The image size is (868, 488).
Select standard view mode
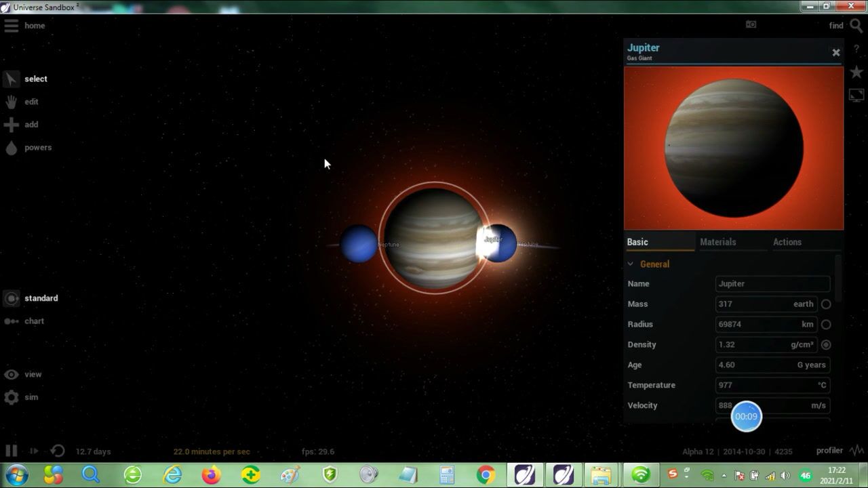41,298
